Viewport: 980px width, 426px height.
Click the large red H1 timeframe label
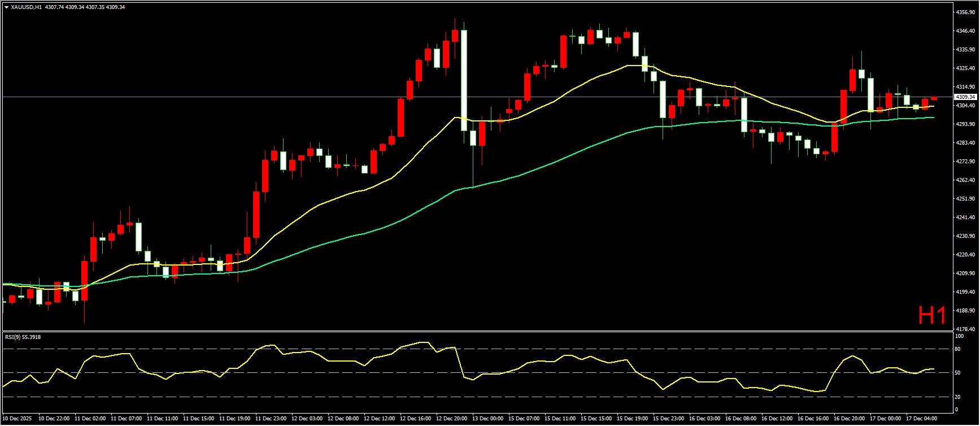pyautogui.click(x=931, y=316)
